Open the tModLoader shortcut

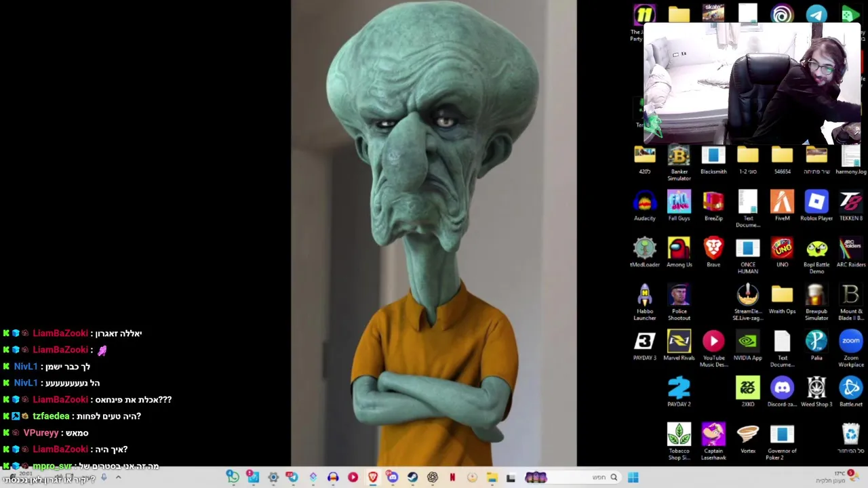(x=644, y=253)
